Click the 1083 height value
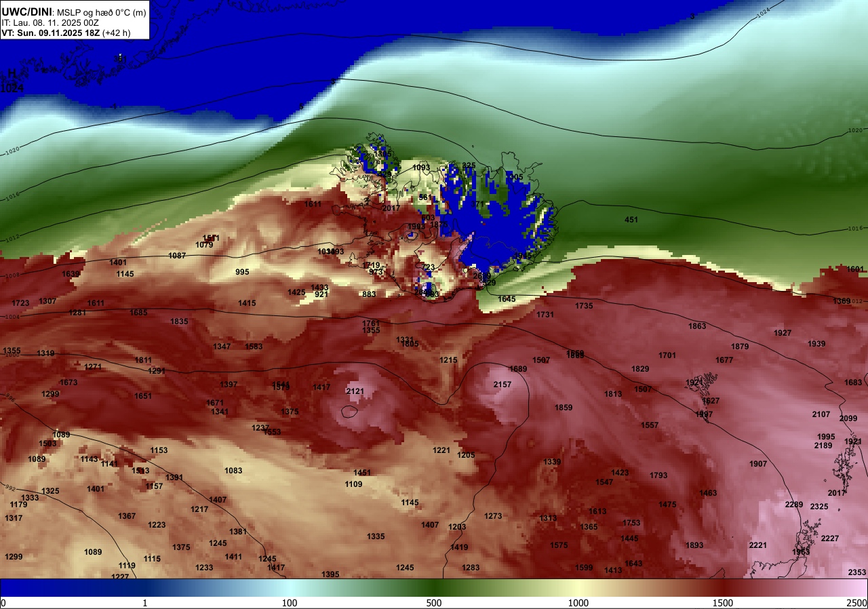This screenshot has width=868, height=609. [233, 471]
